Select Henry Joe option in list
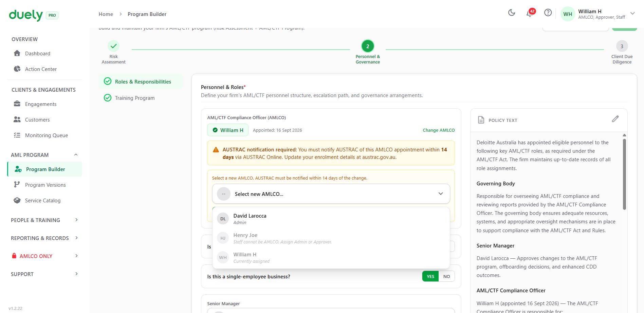This screenshot has height=313, width=644. [331, 238]
